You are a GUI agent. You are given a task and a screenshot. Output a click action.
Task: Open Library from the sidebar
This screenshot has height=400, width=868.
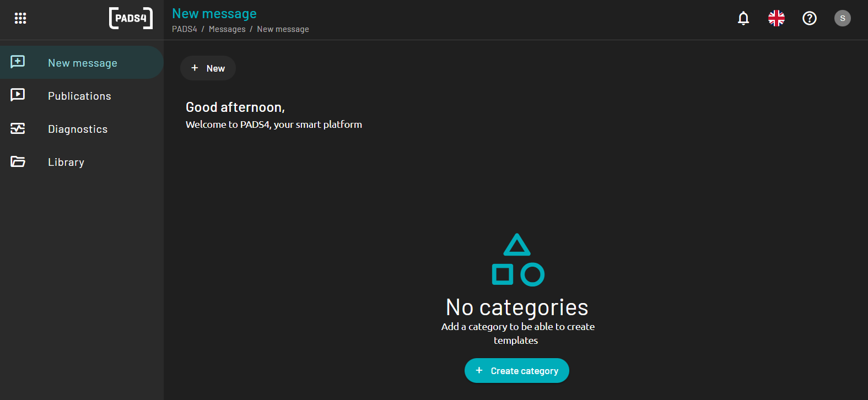(82, 162)
